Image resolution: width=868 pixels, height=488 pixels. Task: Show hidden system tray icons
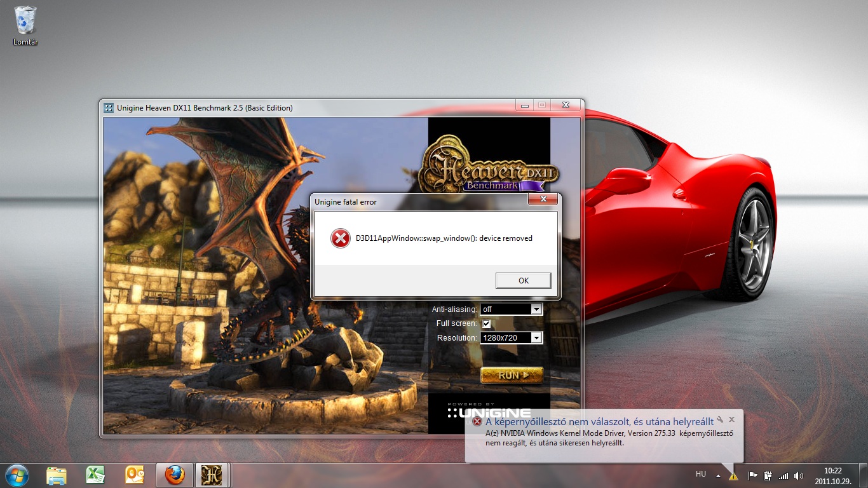(x=718, y=475)
